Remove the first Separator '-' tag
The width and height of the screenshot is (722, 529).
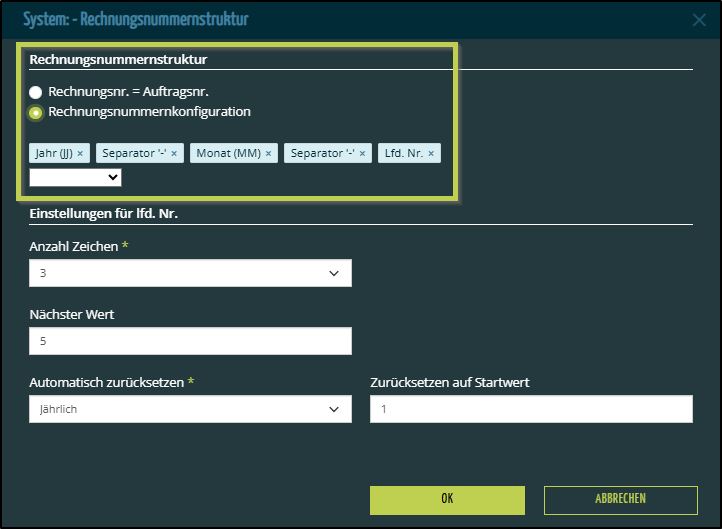click(174, 153)
